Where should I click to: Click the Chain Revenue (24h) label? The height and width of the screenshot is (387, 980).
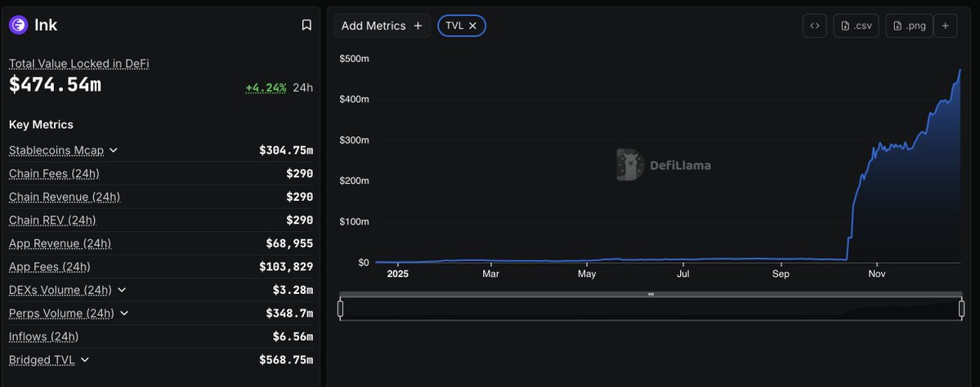(65, 197)
